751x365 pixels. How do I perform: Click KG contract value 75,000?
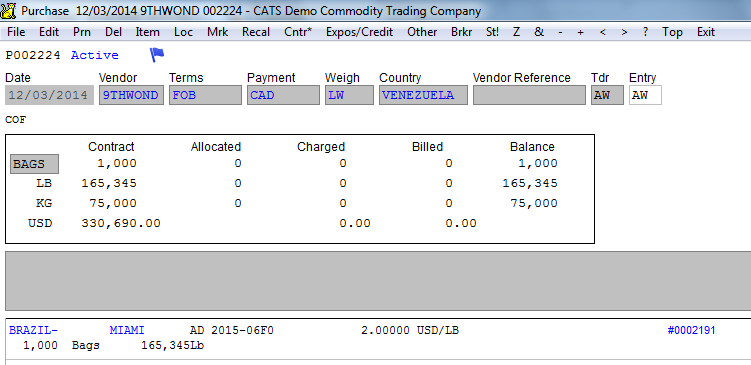(113, 203)
